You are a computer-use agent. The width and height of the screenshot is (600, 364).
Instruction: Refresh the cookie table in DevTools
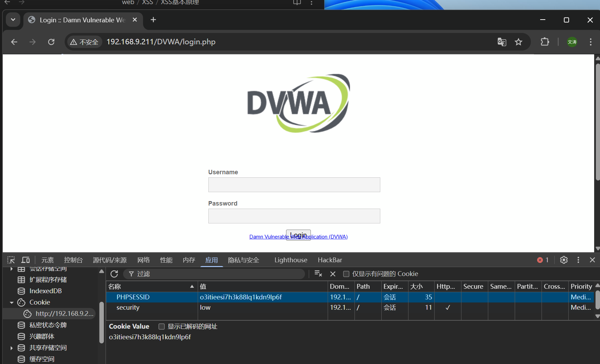point(114,274)
